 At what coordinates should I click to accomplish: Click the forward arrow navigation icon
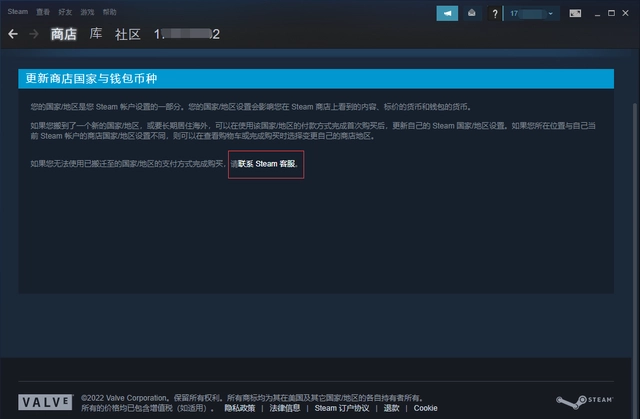click(x=34, y=34)
